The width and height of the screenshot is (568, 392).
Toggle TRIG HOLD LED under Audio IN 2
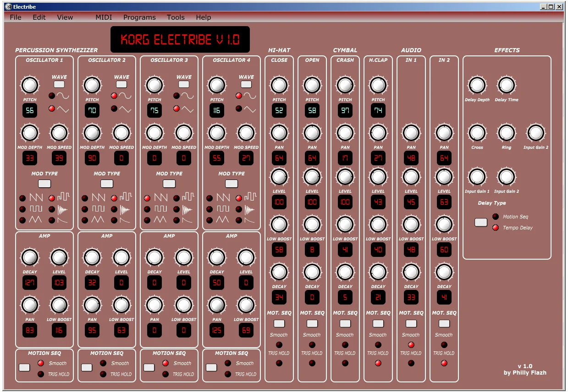pos(444,363)
